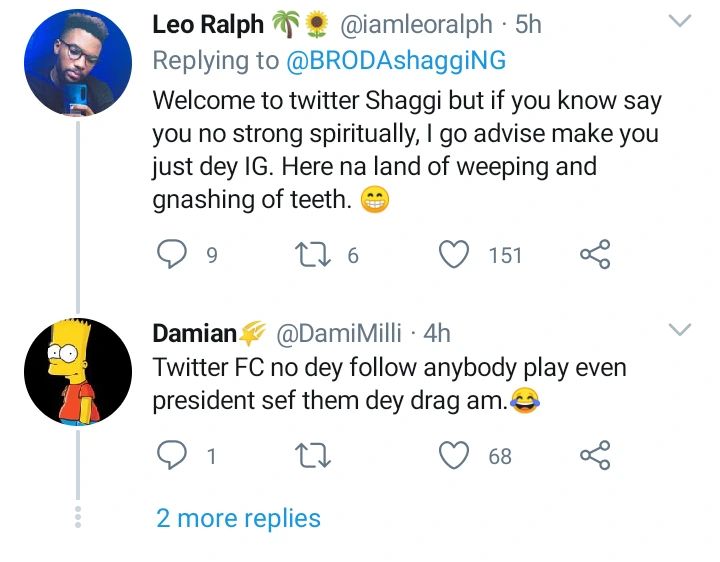Reply to Damian's tweet
This screenshot has height=562, width=720.
[173, 456]
